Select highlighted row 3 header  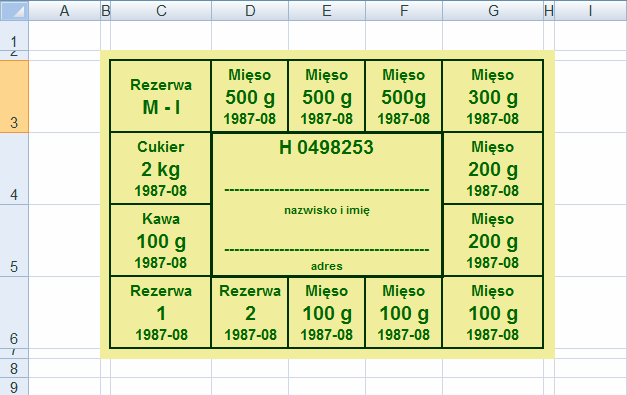[14, 96]
